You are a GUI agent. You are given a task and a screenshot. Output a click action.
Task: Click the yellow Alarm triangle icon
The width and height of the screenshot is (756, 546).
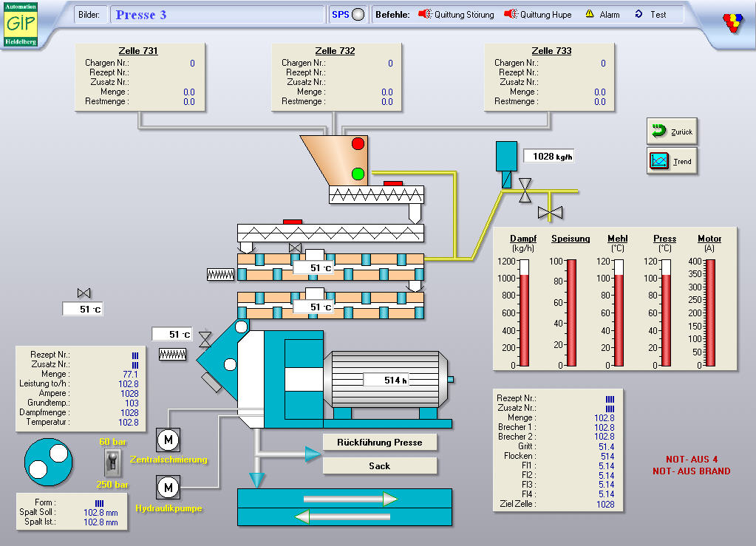click(590, 14)
